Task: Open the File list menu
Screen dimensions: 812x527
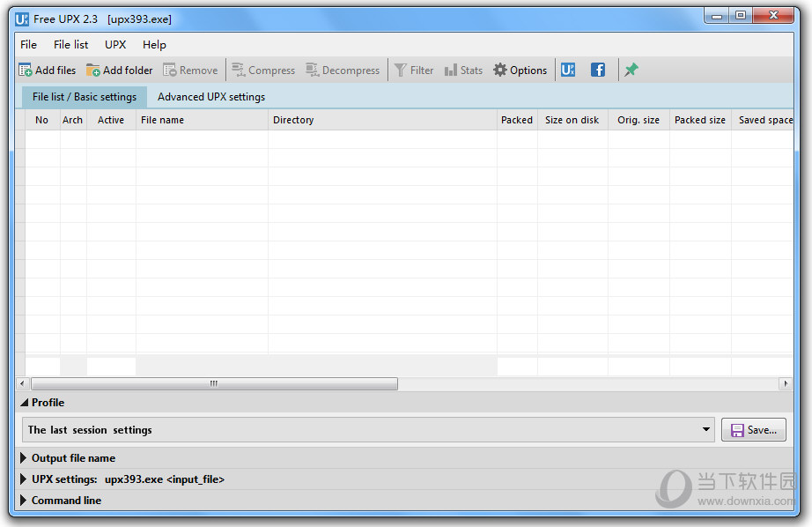Action: tap(71, 45)
